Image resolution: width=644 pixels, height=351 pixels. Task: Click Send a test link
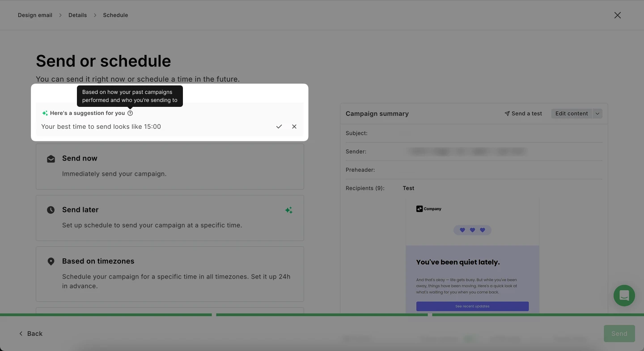[x=523, y=114]
